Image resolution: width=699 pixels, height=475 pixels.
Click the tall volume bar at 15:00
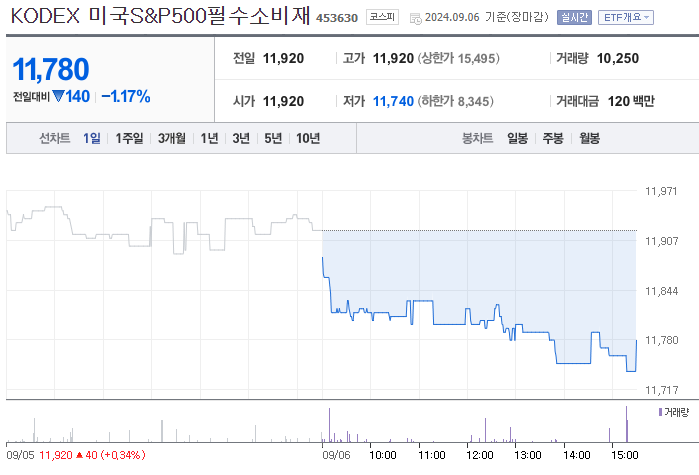click(626, 424)
